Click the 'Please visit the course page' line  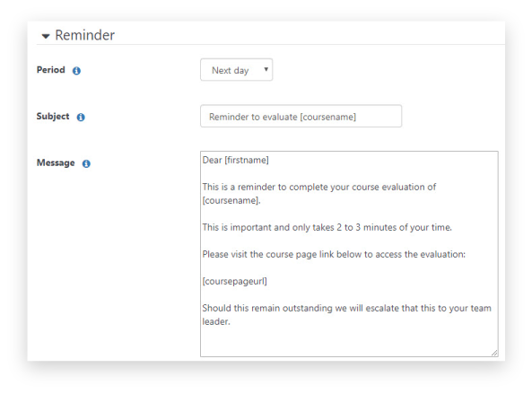334,254
